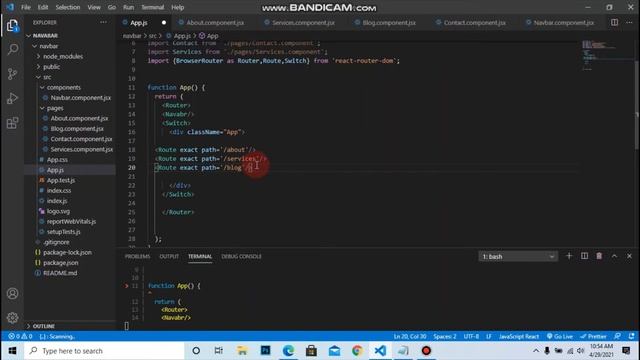Open the Manage gear icon
This screenshot has height=360, width=640.
13,317
